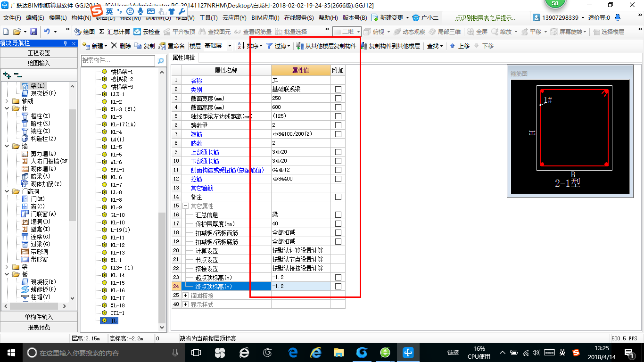Tick the 附加 checkbox for the 起点顶标高 row
The height and width of the screenshot is (362, 644).
[x=338, y=277]
